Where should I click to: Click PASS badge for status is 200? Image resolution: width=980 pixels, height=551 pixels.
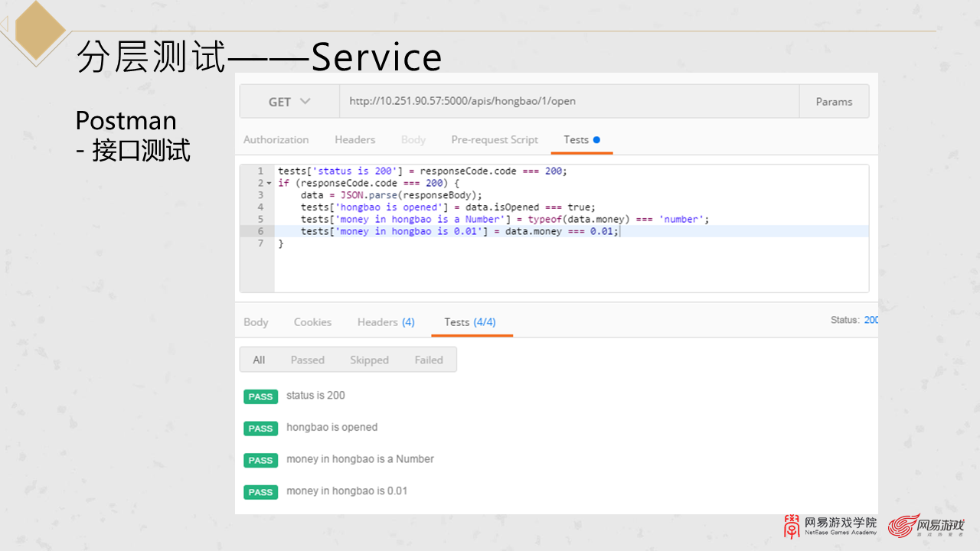pyautogui.click(x=260, y=396)
